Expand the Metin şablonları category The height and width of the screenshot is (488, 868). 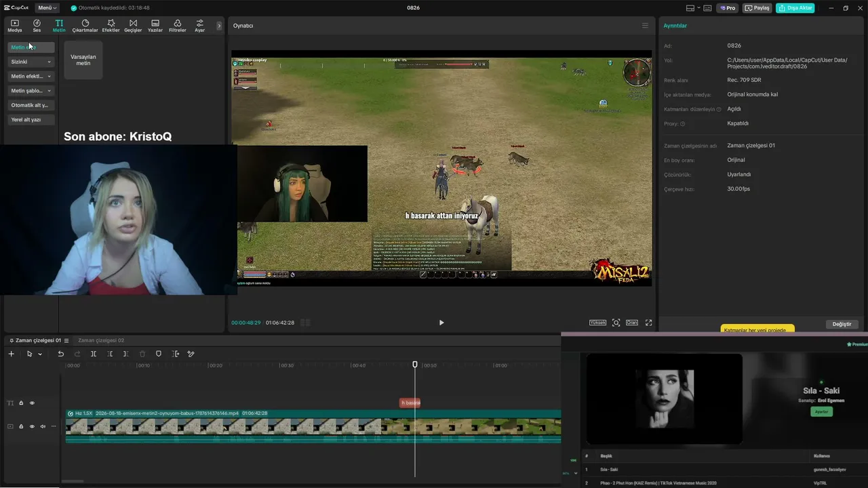coord(31,91)
